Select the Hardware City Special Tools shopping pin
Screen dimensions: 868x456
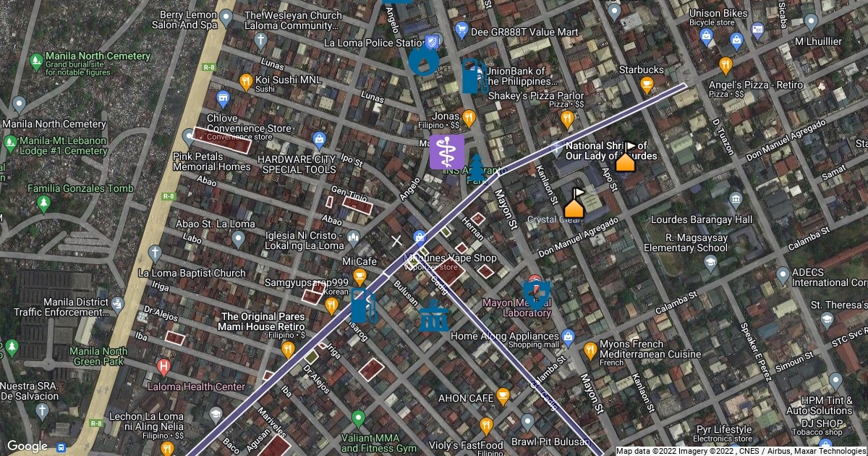coord(318,138)
